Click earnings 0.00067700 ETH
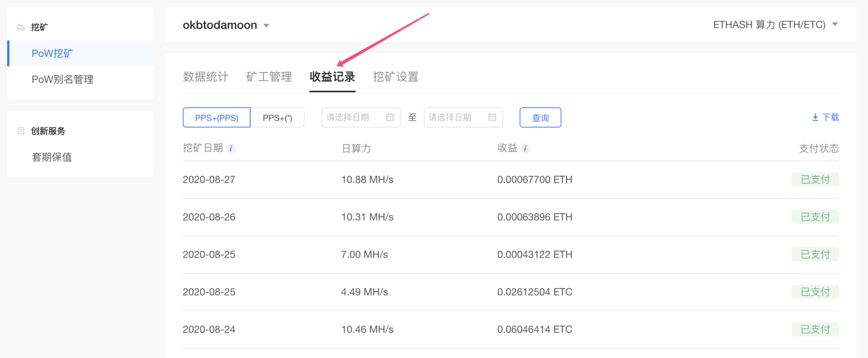The height and width of the screenshot is (358, 868). pos(535,180)
